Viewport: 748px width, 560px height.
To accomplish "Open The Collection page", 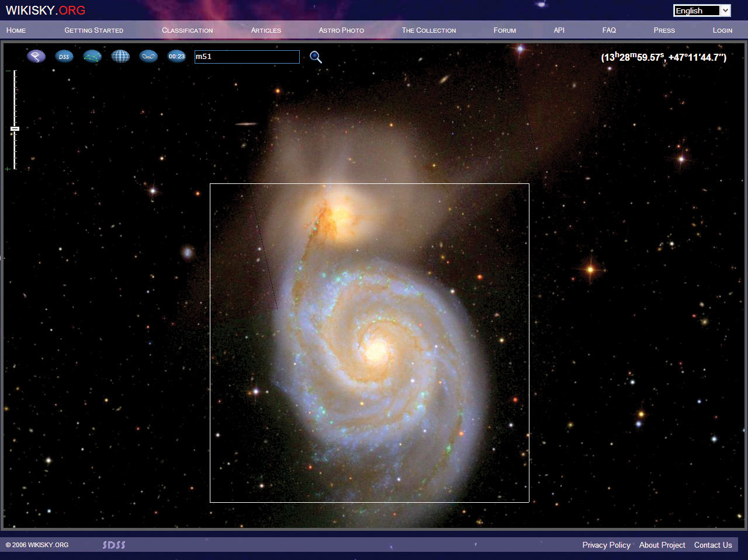I will pyautogui.click(x=428, y=30).
